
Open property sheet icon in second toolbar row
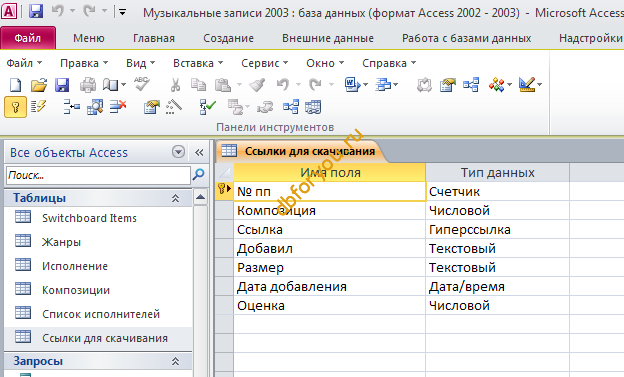(152, 107)
